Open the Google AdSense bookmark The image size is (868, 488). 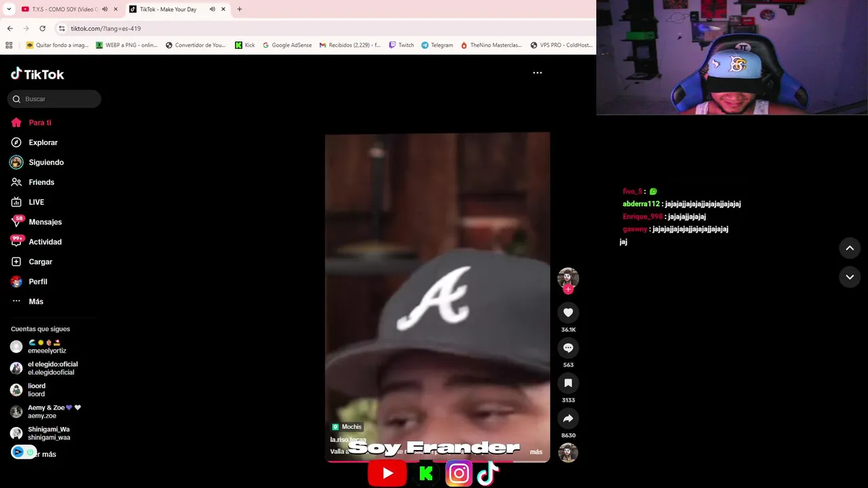(287, 45)
